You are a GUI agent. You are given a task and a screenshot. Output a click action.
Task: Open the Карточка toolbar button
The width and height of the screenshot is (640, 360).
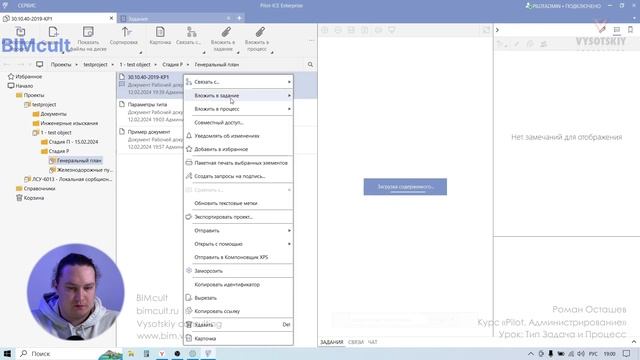point(160,36)
